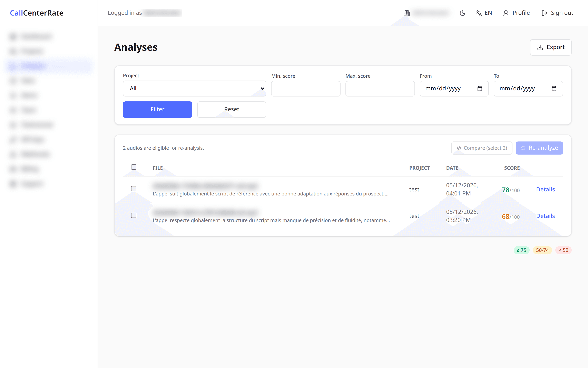Focus the Max. score field

(380, 89)
